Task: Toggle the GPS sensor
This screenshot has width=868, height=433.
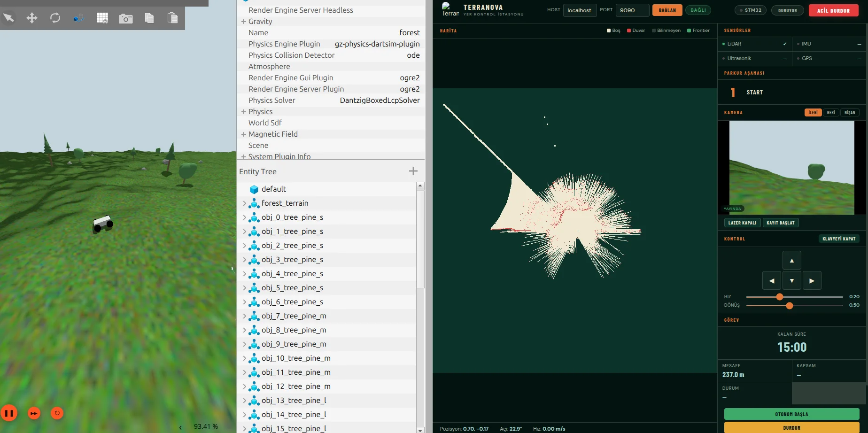Action: point(829,59)
